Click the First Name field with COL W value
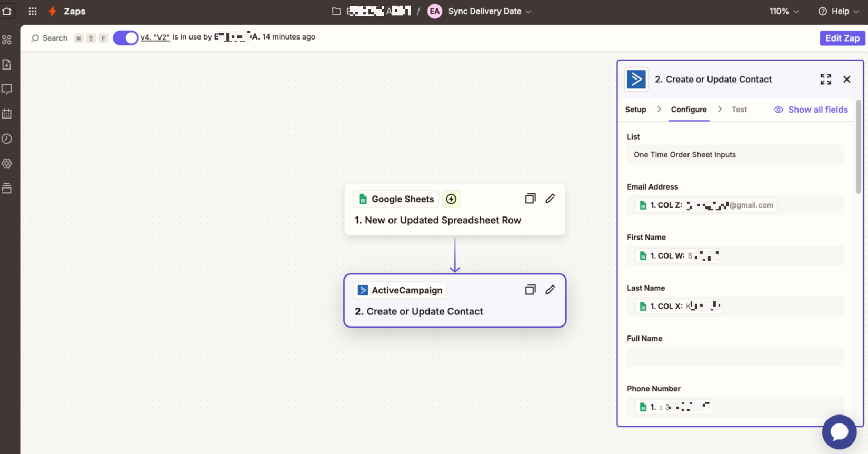 (x=735, y=255)
